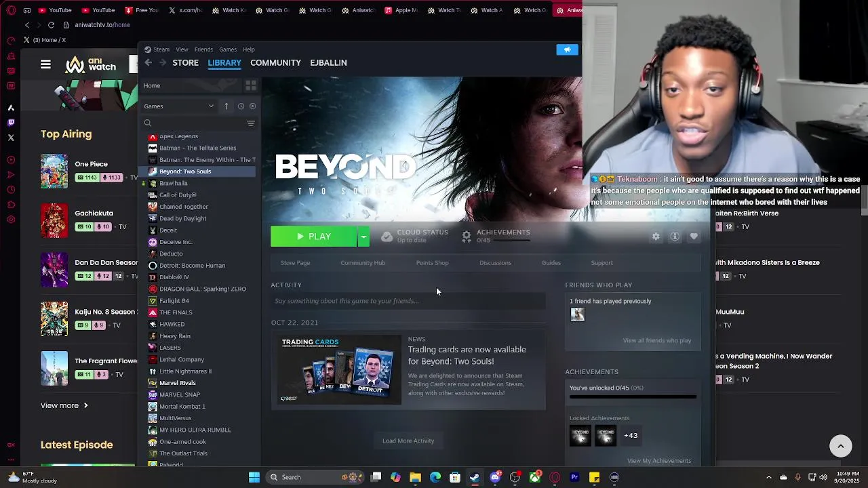Select Brawlhalla in the library list
The height and width of the screenshot is (488, 868).
(173, 183)
